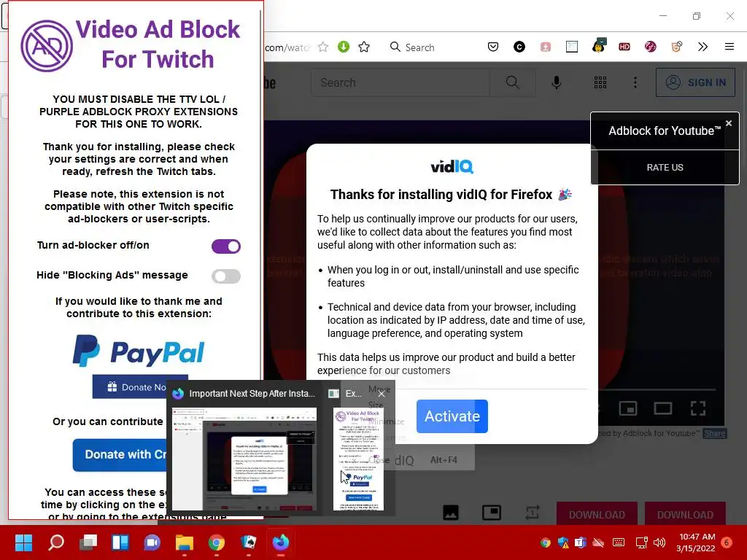747x560 pixels.
Task: Click the black circular C extension icon
Action: (x=519, y=47)
